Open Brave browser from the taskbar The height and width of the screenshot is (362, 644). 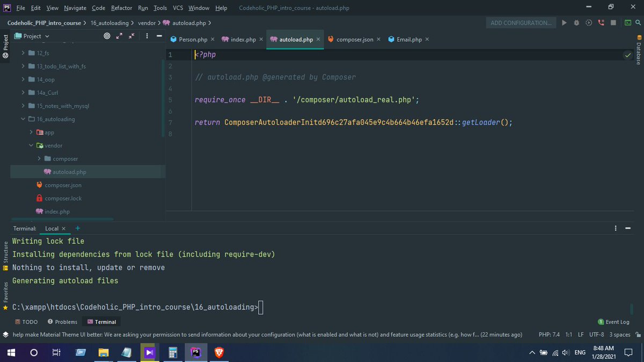[x=218, y=352]
